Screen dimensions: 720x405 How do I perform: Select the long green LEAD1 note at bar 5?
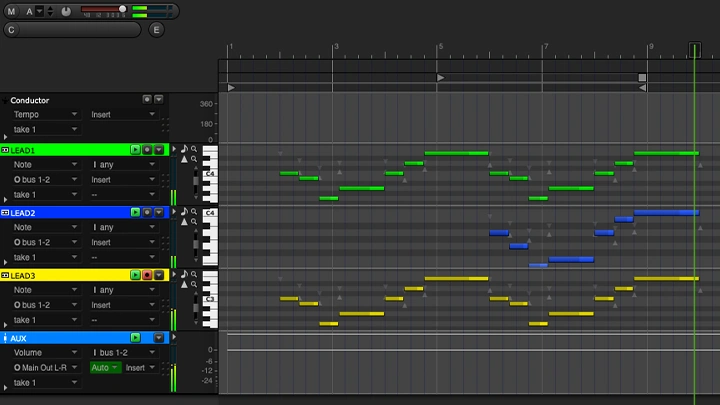pyautogui.click(x=456, y=153)
